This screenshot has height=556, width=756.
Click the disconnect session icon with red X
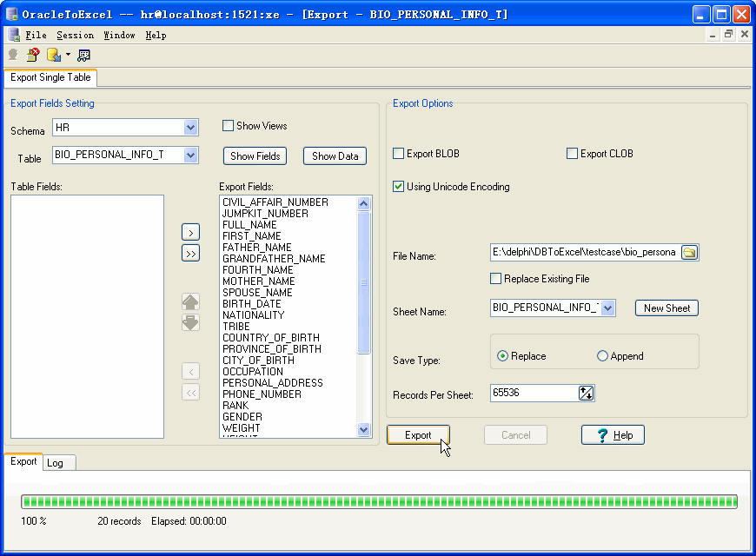coord(33,55)
